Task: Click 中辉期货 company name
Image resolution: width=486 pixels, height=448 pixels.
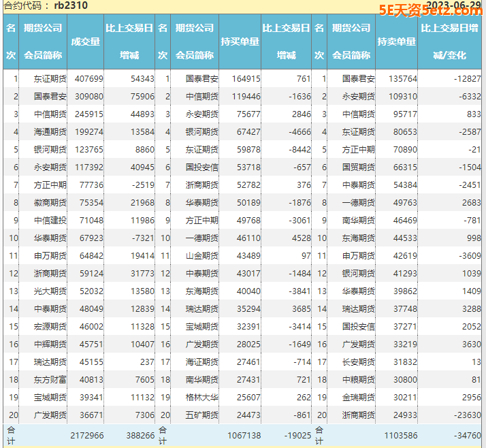Action: point(50,344)
